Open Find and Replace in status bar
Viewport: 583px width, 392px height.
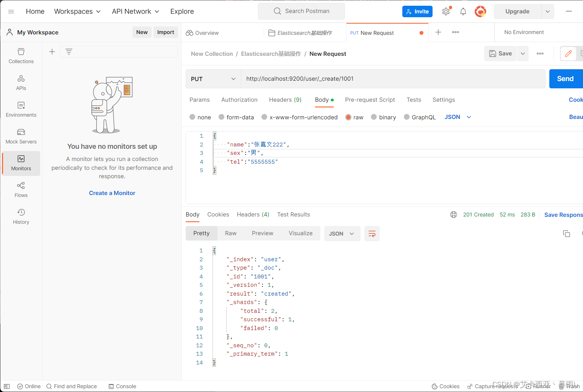72,386
